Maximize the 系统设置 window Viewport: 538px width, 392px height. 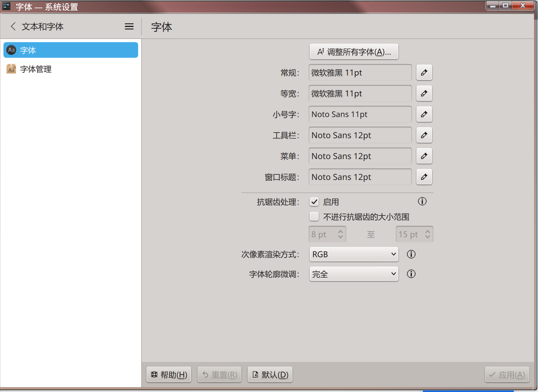click(x=505, y=6)
